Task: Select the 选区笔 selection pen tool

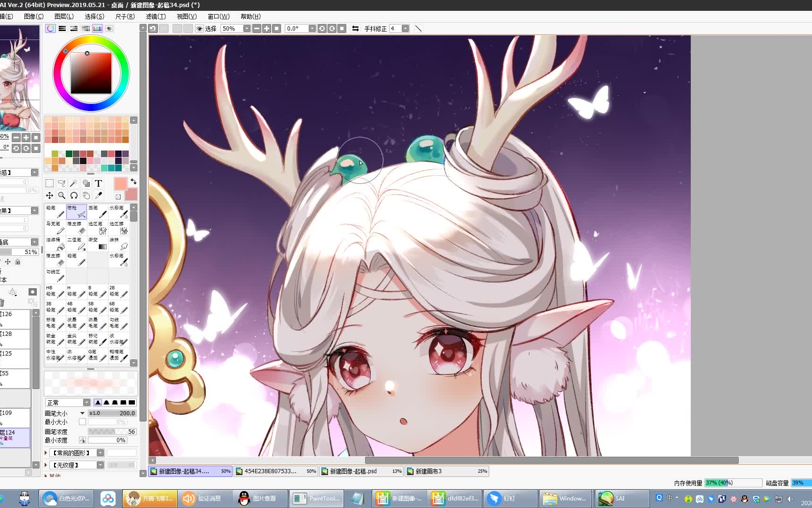Action: [x=97, y=228]
